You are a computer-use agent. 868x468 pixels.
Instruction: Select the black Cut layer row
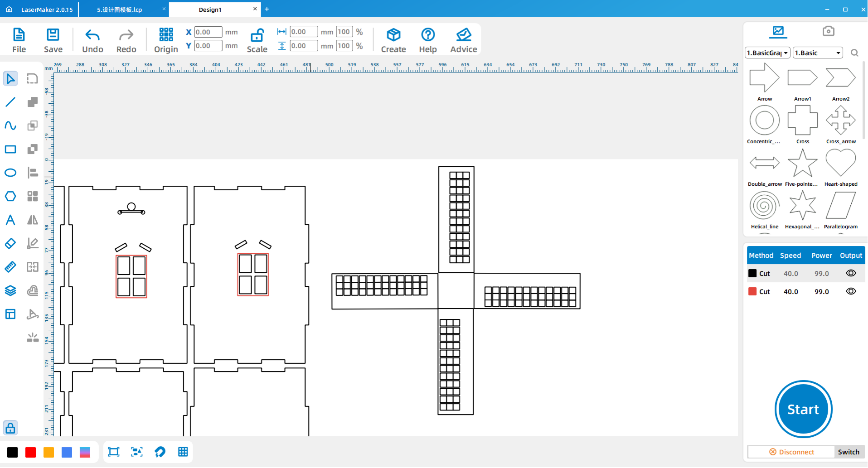[806, 273]
